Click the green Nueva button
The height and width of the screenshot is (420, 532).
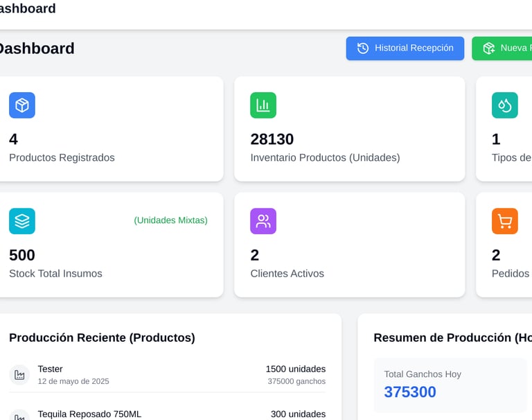coord(502,49)
